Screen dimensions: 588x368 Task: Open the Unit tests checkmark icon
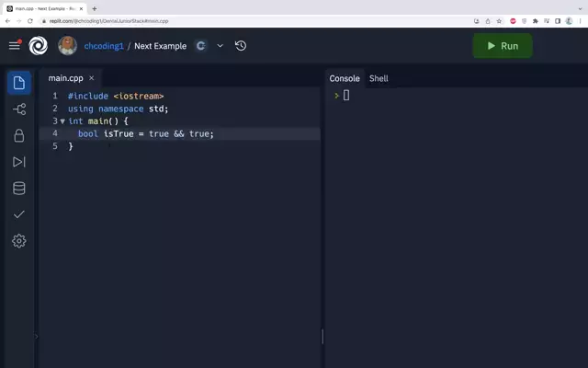pyautogui.click(x=19, y=214)
